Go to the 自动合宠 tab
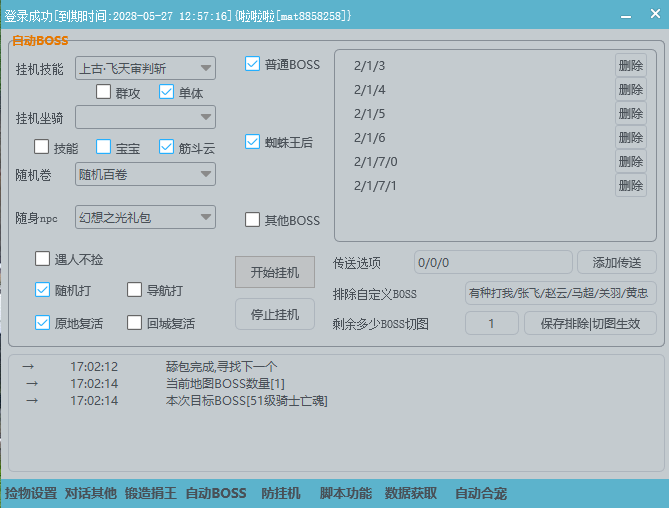 [480, 493]
